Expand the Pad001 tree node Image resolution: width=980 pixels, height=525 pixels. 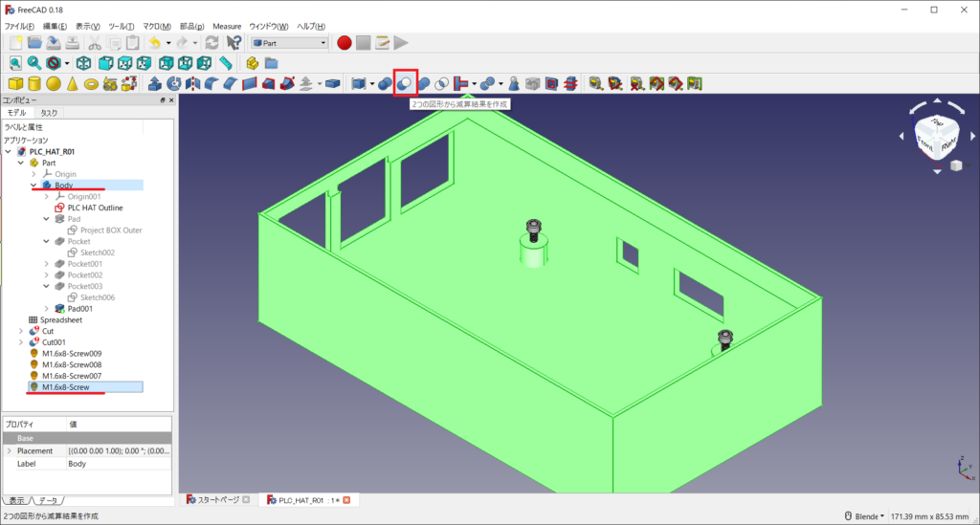(47, 309)
